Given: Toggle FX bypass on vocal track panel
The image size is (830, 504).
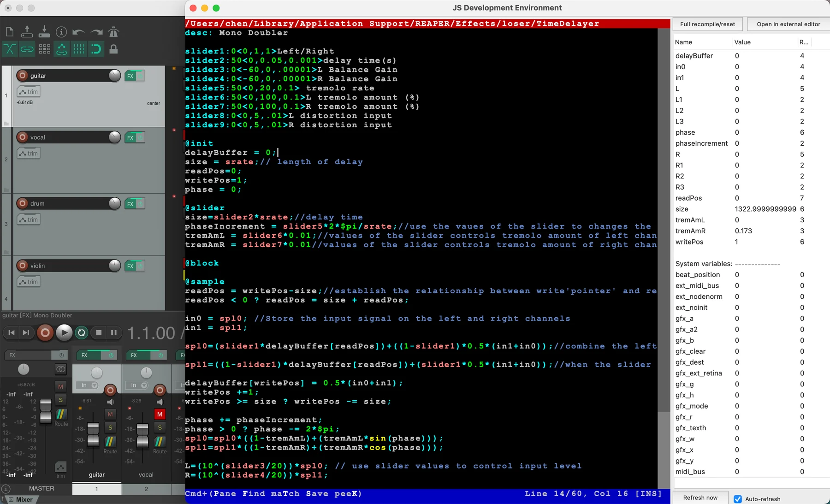Looking at the screenshot, I should pyautogui.click(x=140, y=137).
